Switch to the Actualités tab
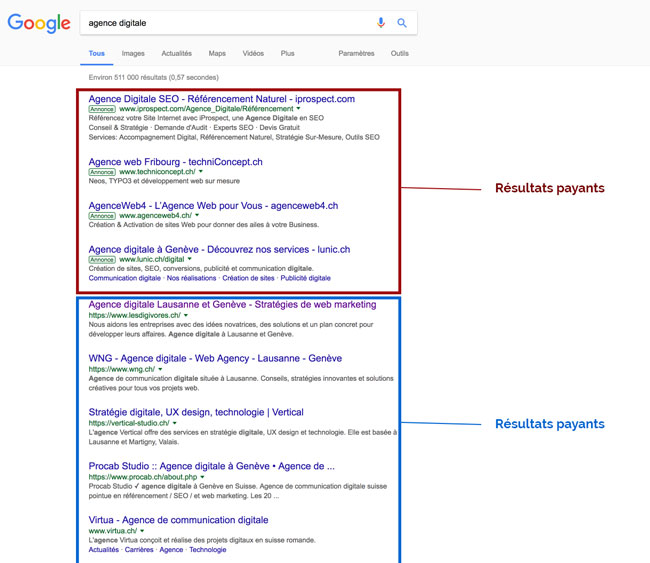The width and height of the screenshot is (650, 563). click(177, 53)
